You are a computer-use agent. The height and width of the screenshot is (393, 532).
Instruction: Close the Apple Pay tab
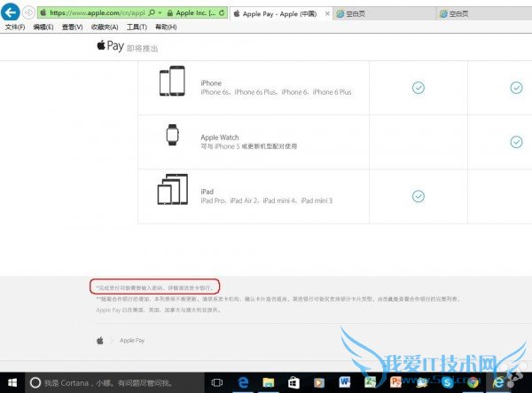327,14
